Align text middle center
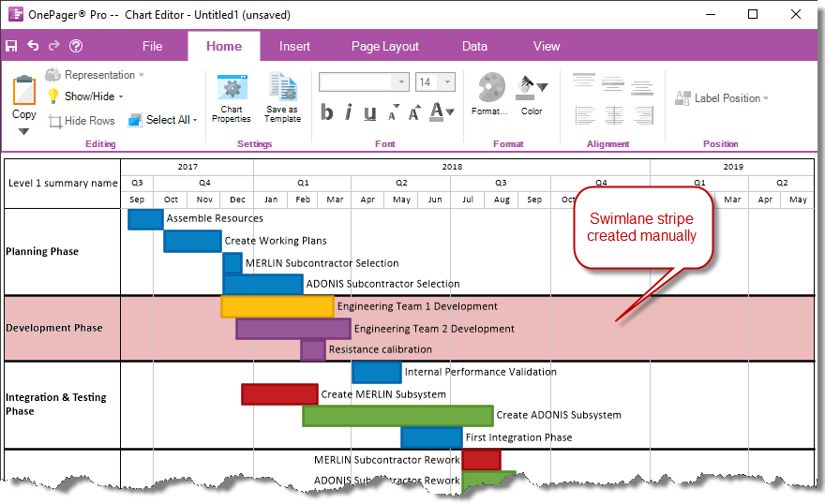825x504 pixels. (x=613, y=83)
